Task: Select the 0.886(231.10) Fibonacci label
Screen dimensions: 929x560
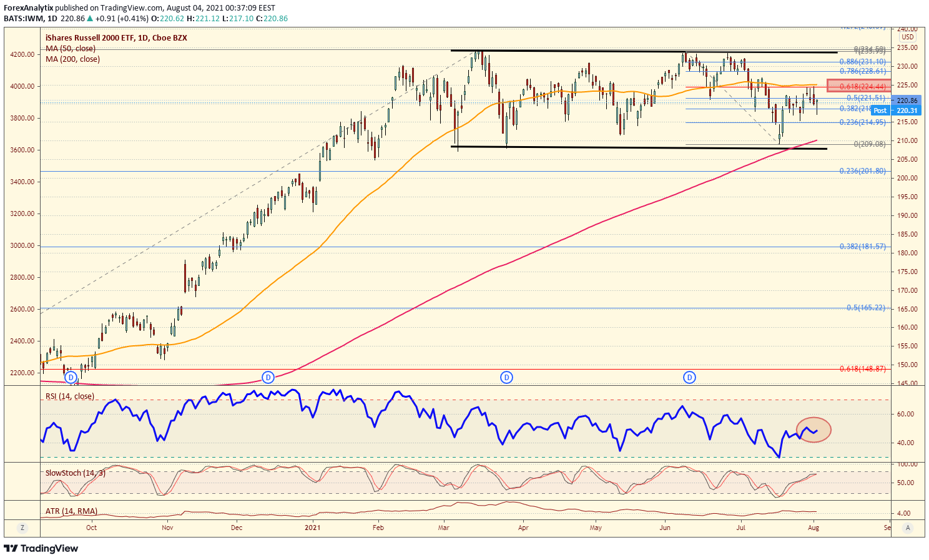Action: click(x=862, y=62)
